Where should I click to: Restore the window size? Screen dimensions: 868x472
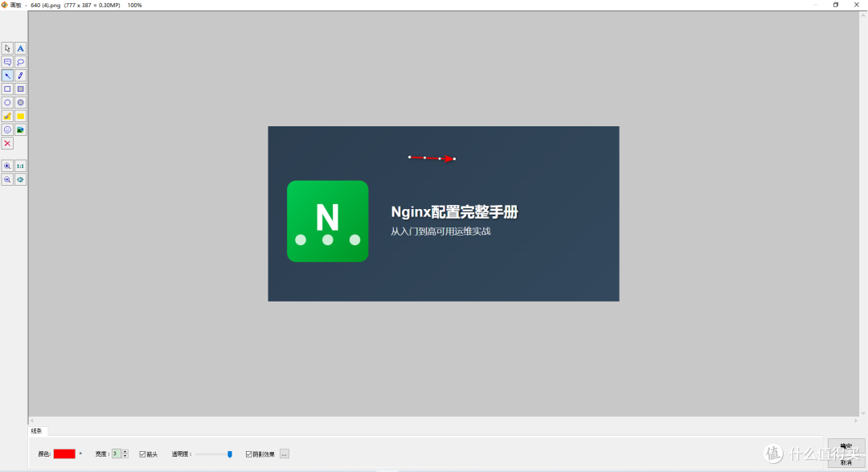[x=836, y=5]
